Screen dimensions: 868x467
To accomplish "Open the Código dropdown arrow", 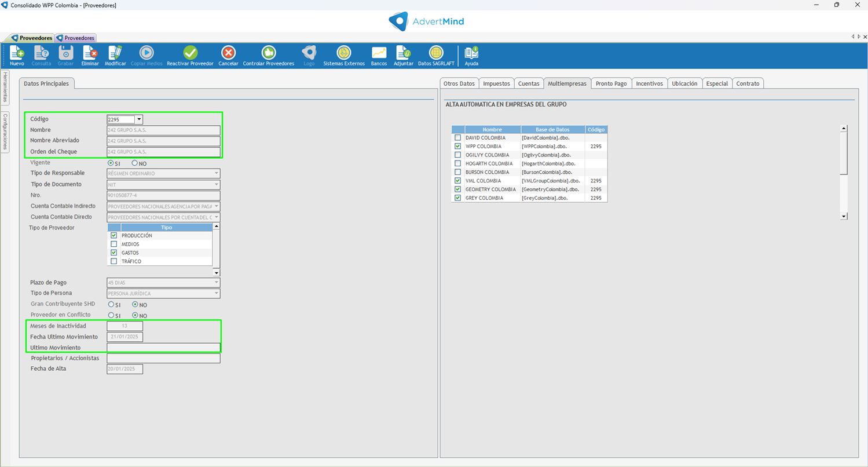I will point(139,119).
